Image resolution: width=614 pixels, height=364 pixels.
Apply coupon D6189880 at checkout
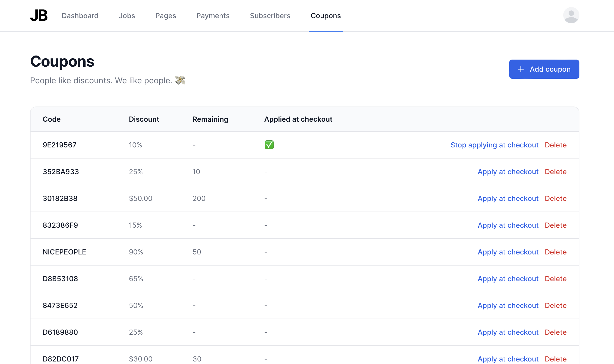pyautogui.click(x=508, y=332)
